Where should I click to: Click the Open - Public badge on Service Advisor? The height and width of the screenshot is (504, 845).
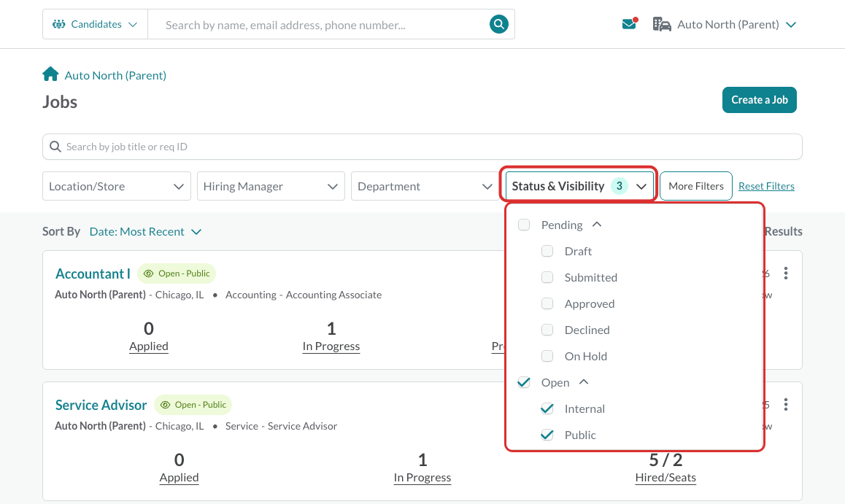tap(193, 405)
